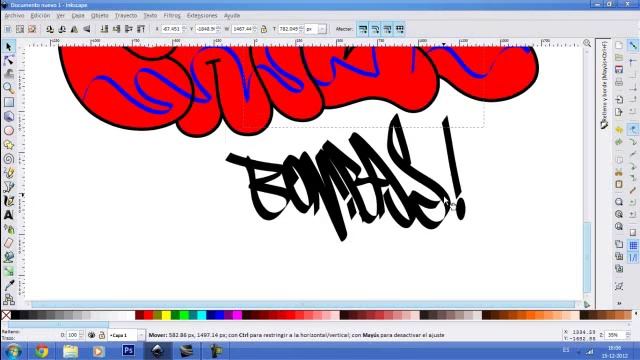640x360 pixels.
Task: Expand the commands bar overflow chevron
Action: pyautogui.click(x=619, y=303)
